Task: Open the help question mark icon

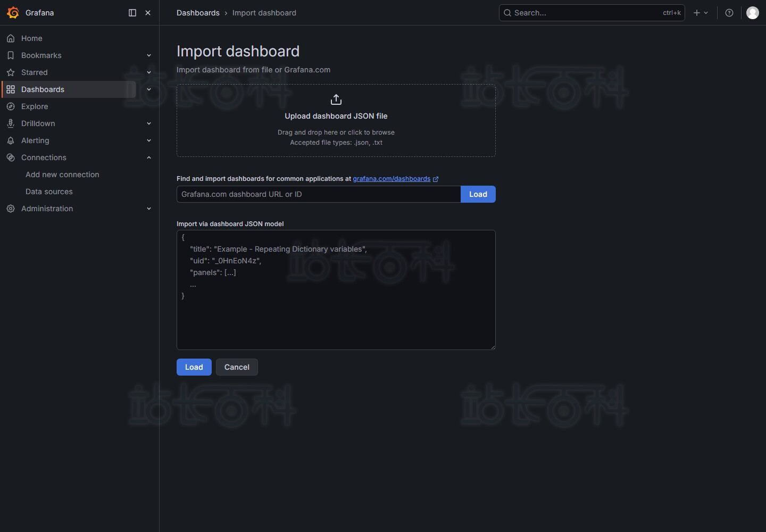Action: pos(729,13)
